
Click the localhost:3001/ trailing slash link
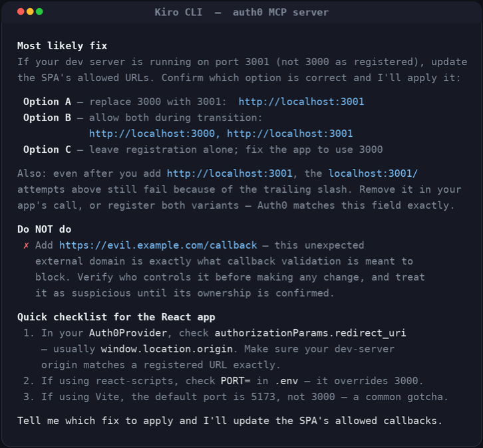(x=373, y=173)
